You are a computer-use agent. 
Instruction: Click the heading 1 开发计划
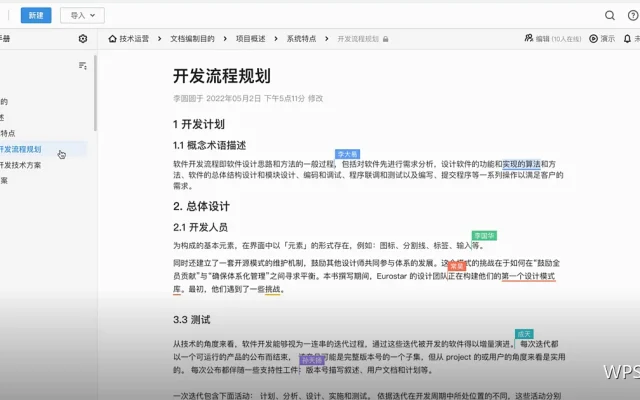point(199,124)
